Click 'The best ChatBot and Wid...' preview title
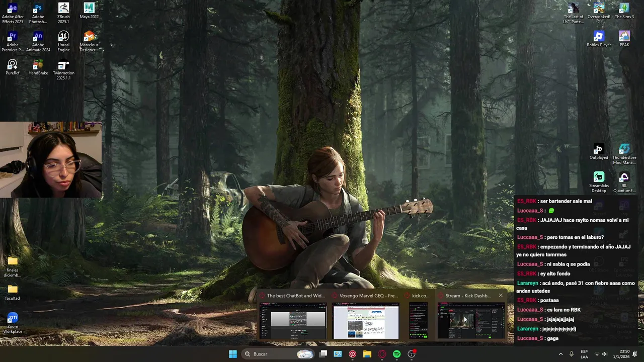The image size is (644, 362). pos(296,296)
